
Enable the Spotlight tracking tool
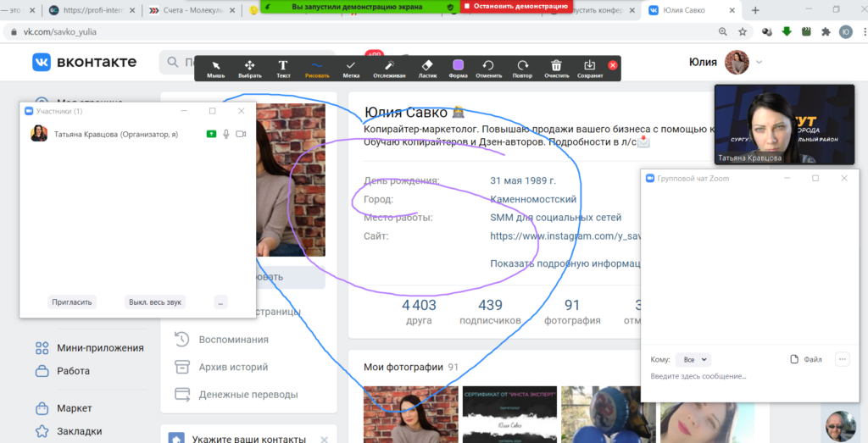[x=389, y=69]
